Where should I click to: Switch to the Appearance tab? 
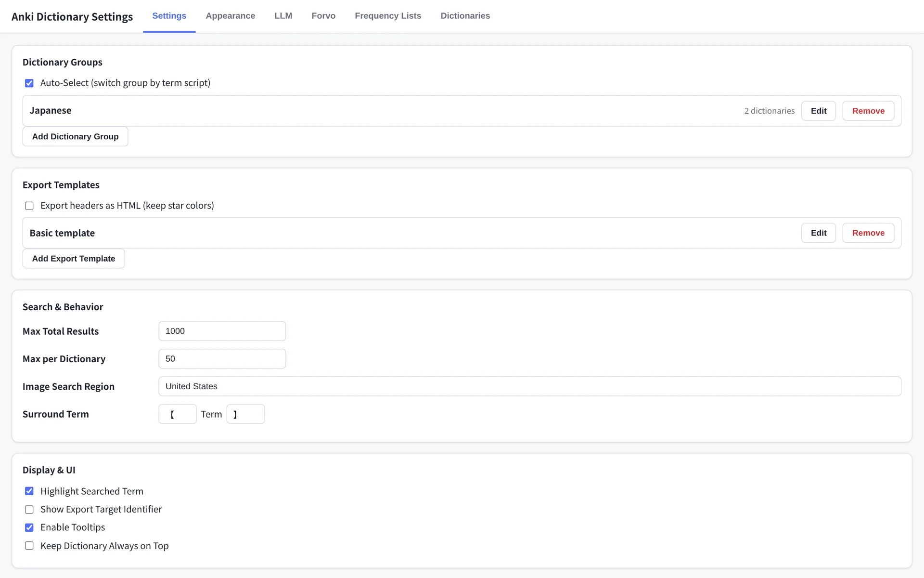coord(230,16)
